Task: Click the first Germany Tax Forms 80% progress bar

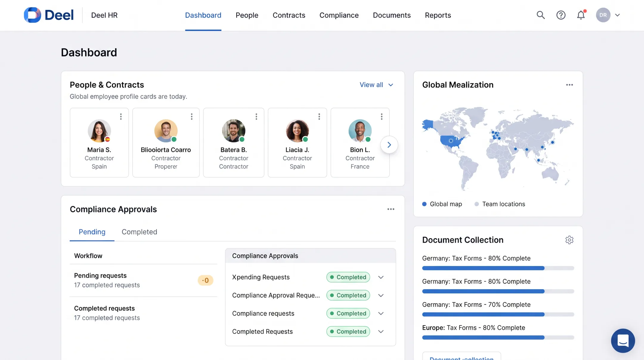Action: click(498, 268)
